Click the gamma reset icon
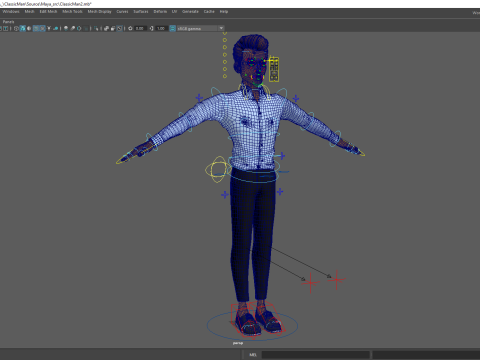The image size is (480, 360). (151, 28)
